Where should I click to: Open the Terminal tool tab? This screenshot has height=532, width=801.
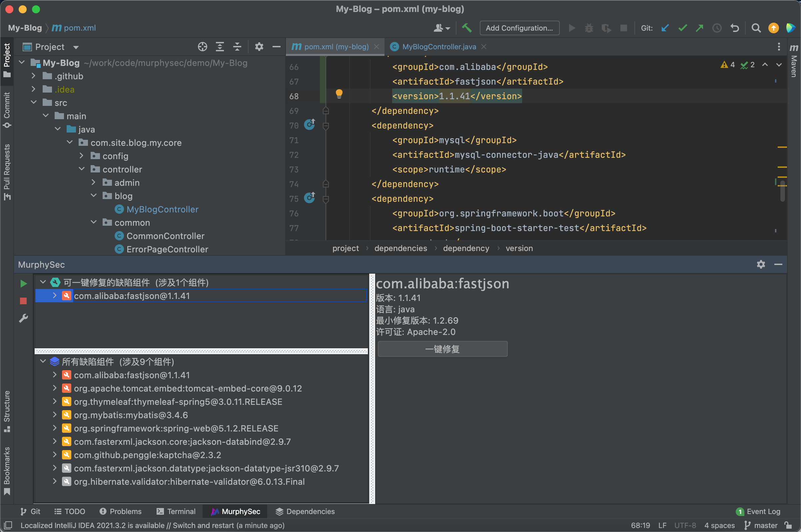point(176,511)
